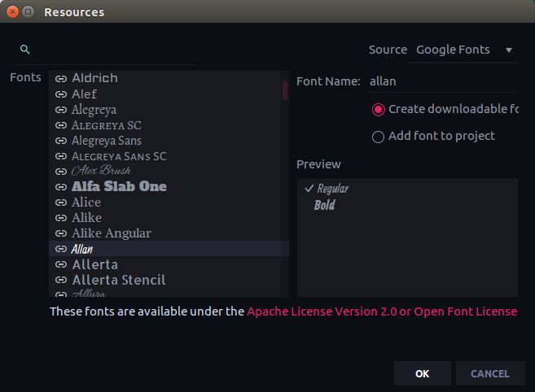Select the Bold style in Preview
The width and height of the screenshot is (535, 392).
pyautogui.click(x=324, y=205)
